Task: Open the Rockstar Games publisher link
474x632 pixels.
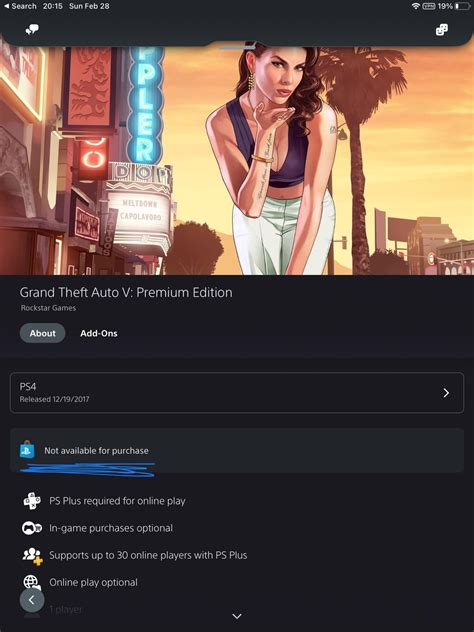Action: tap(48, 308)
